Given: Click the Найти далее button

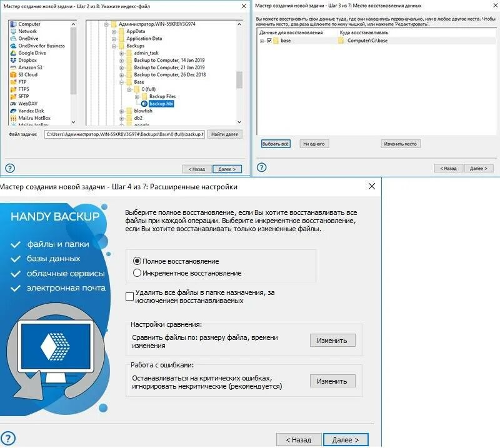Looking at the screenshot, I should click(x=224, y=134).
